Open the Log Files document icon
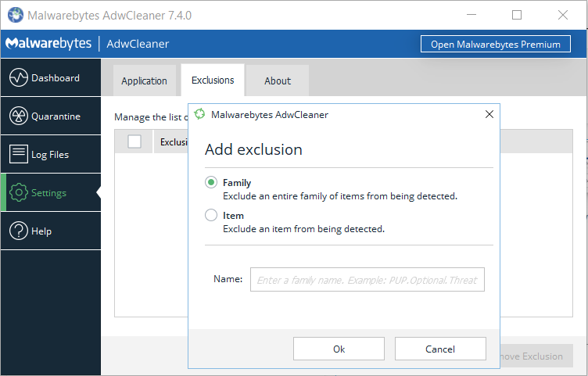Screen dimensions: 588x376 (x=19, y=154)
